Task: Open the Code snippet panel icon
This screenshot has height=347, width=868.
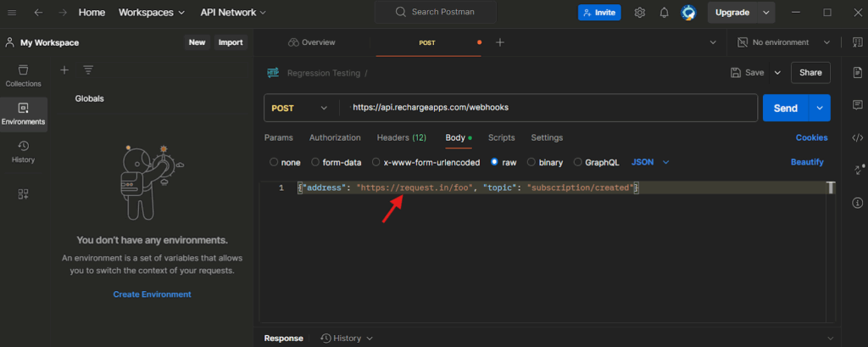Action: point(858,137)
